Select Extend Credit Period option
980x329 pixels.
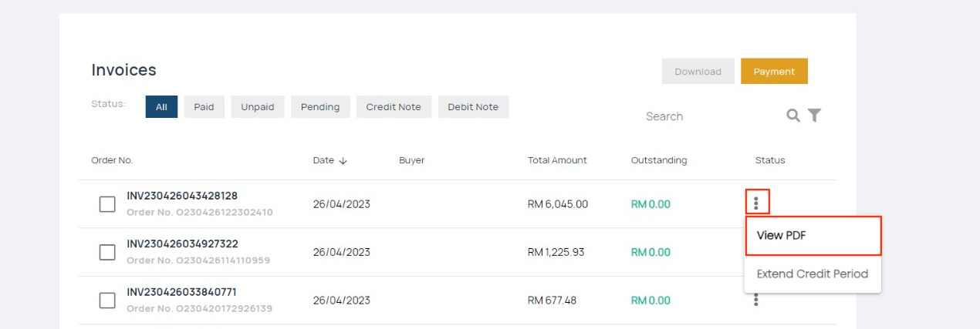click(813, 274)
